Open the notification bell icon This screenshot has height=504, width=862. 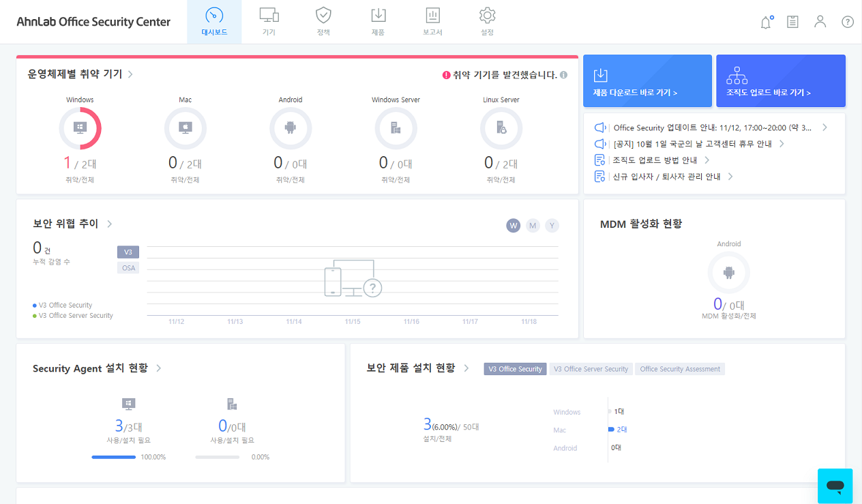[x=766, y=22]
